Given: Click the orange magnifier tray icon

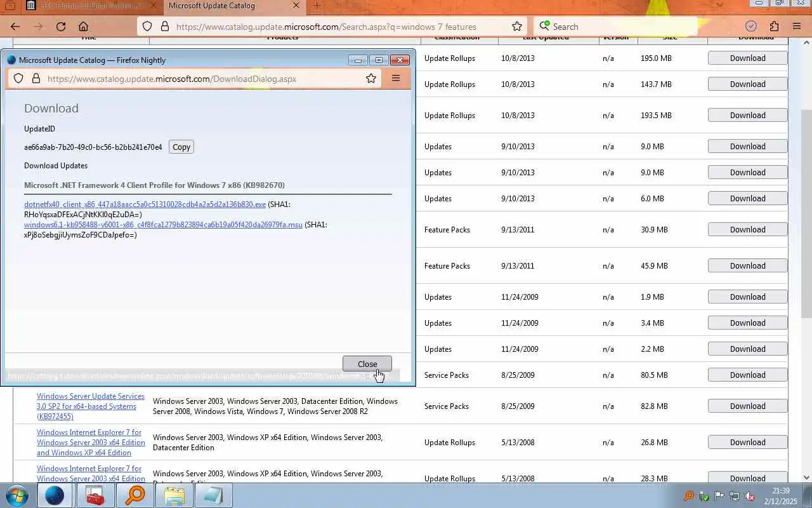Looking at the screenshot, I should (689, 496).
